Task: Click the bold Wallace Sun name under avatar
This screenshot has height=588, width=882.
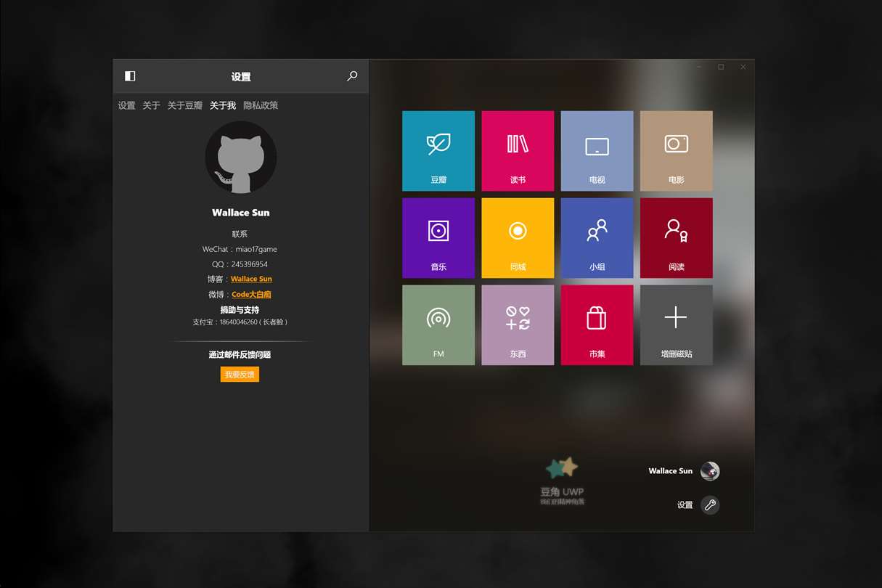Action: coord(241,213)
